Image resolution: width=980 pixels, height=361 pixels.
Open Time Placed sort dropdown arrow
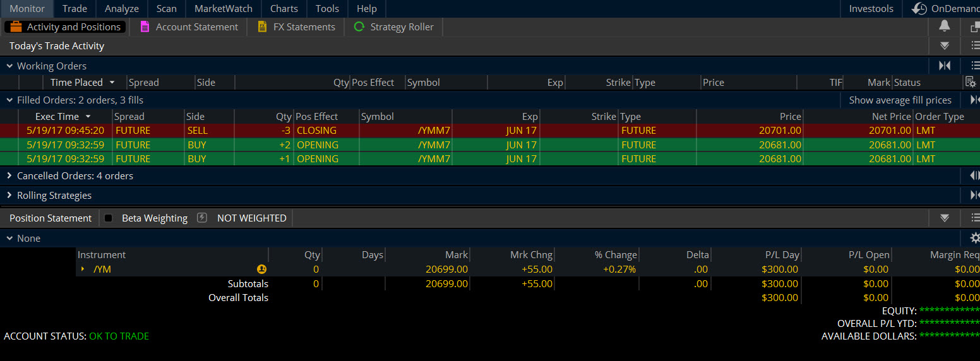pyautogui.click(x=112, y=82)
